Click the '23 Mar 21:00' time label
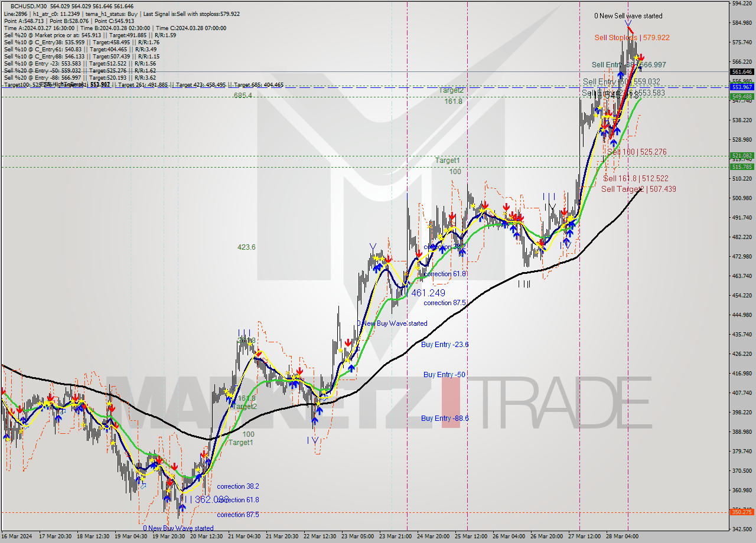 [395, 537]
